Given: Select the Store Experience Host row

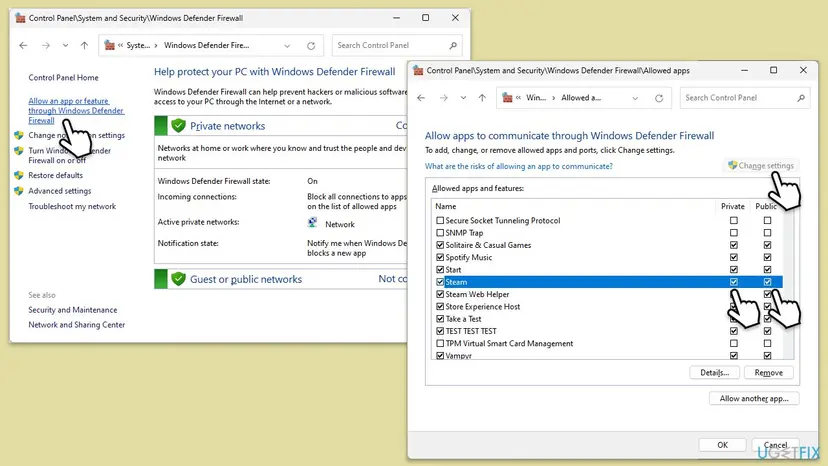Looking at the screenshot, I should pos(607,306).
